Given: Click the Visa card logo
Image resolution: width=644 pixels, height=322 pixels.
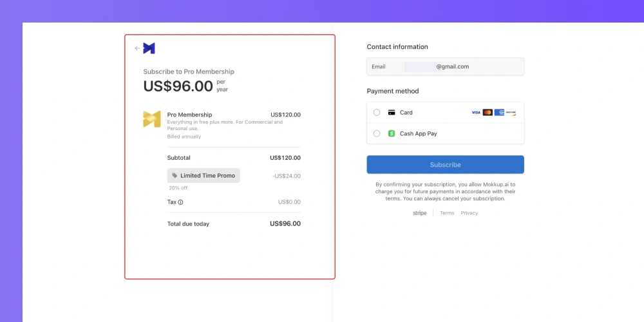Looking at the screenshot, I should [476, 113].
